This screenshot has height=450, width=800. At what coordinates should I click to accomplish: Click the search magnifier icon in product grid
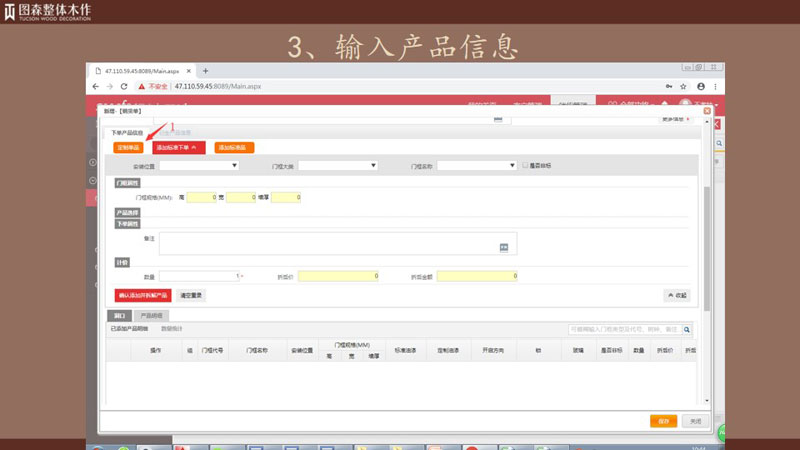point(687,328)
